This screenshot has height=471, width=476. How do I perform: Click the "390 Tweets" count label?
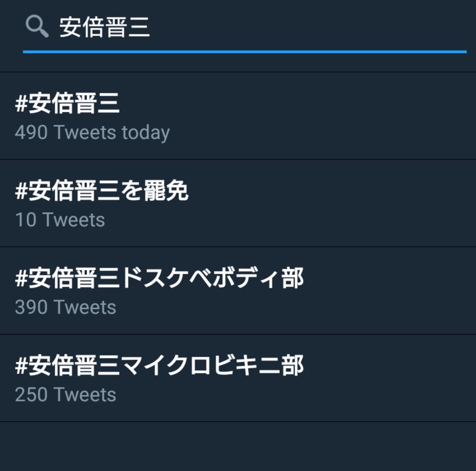(65, 307)
